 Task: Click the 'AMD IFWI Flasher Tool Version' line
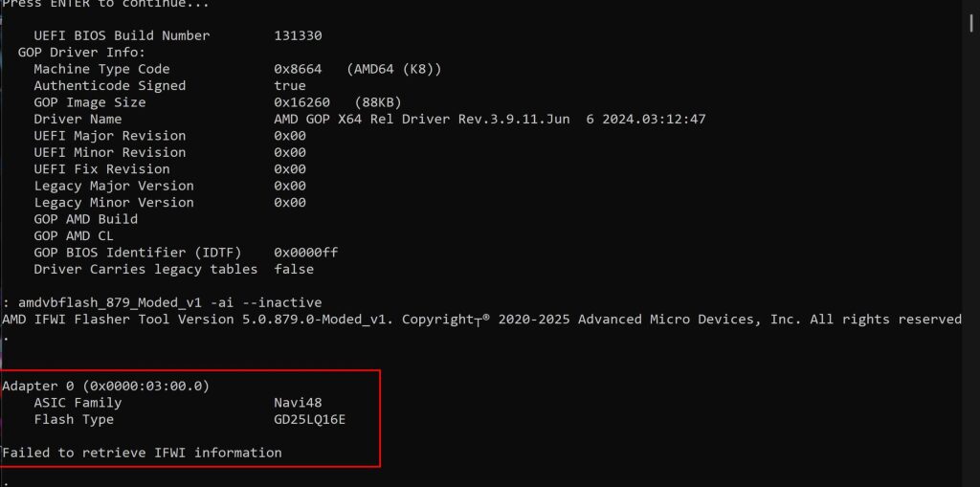point(480,319)
